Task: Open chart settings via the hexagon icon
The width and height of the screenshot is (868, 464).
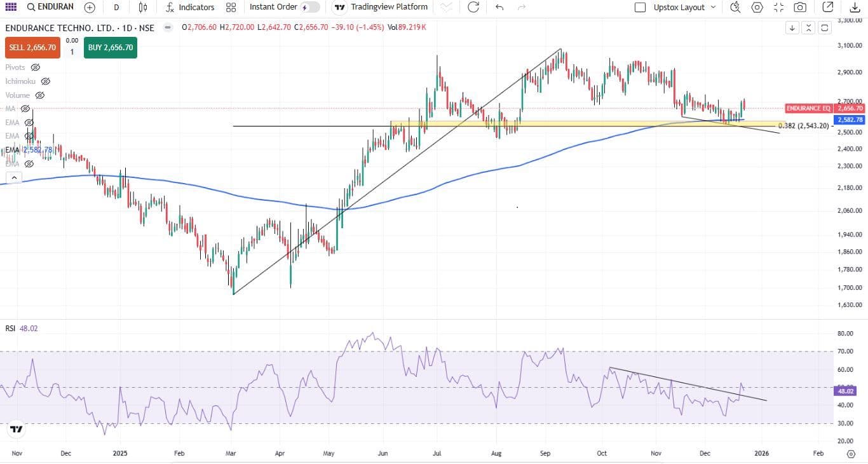Action: 757,7
